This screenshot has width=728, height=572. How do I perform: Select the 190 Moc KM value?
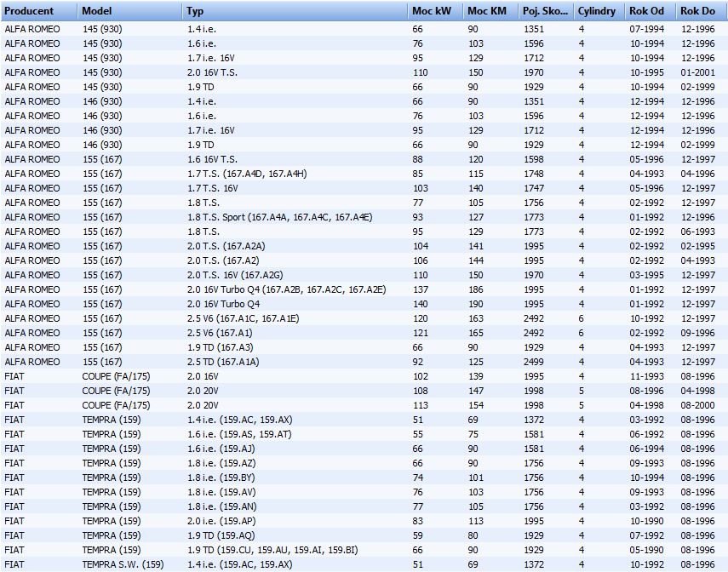point(476,304)
